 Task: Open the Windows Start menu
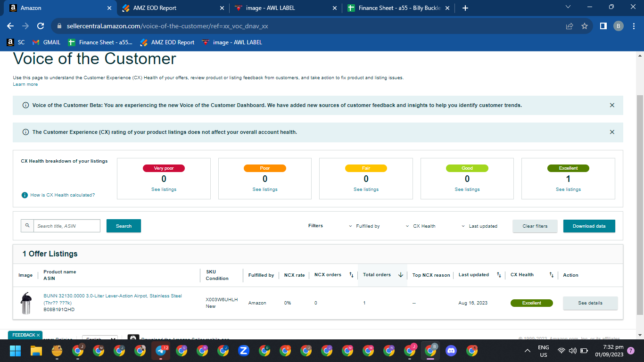pyautogui.click(x=16, y=351)
